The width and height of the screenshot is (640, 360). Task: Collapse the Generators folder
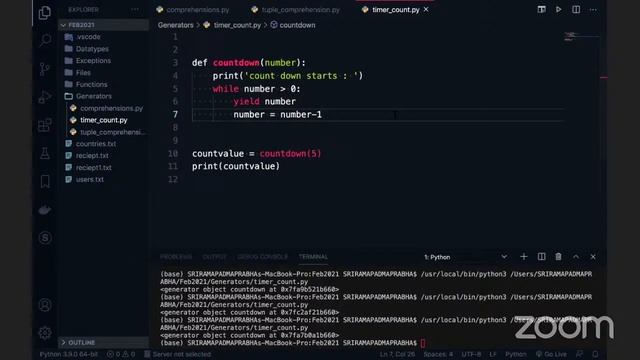(x=93, y=96)
